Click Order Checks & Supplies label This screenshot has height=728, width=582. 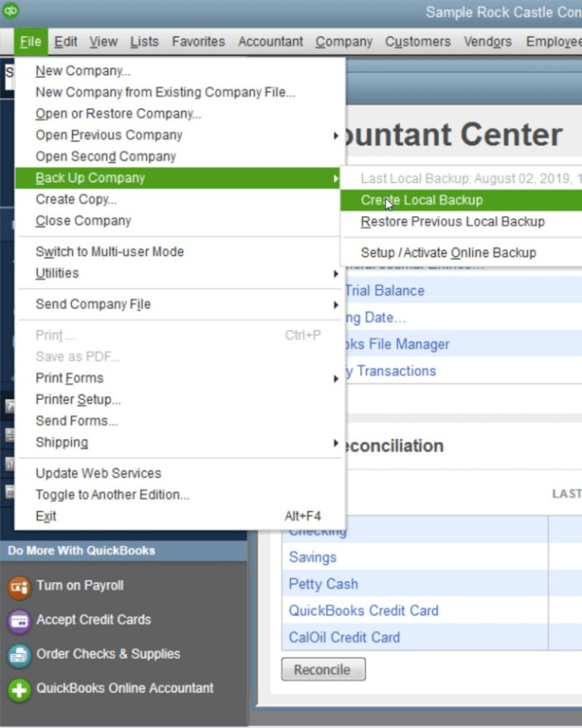pos(108,654)
